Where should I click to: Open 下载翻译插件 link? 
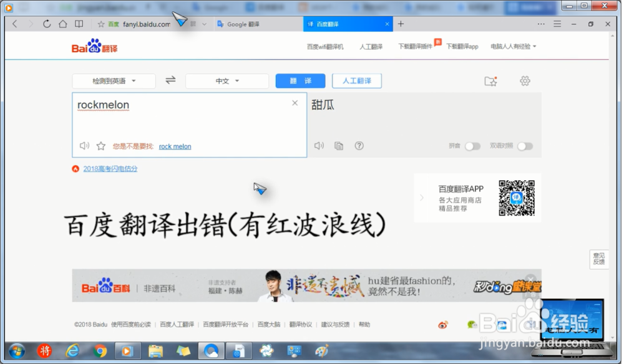coord(415,47)
